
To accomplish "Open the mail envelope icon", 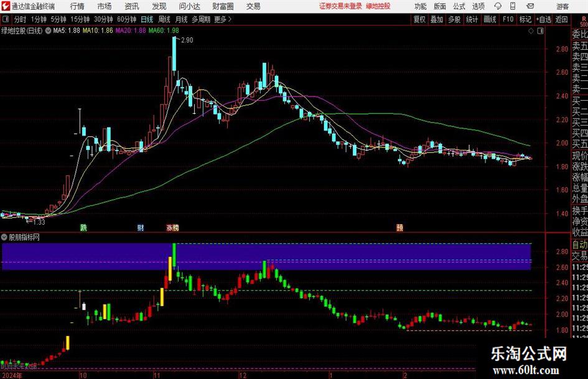I will [530, 6].
